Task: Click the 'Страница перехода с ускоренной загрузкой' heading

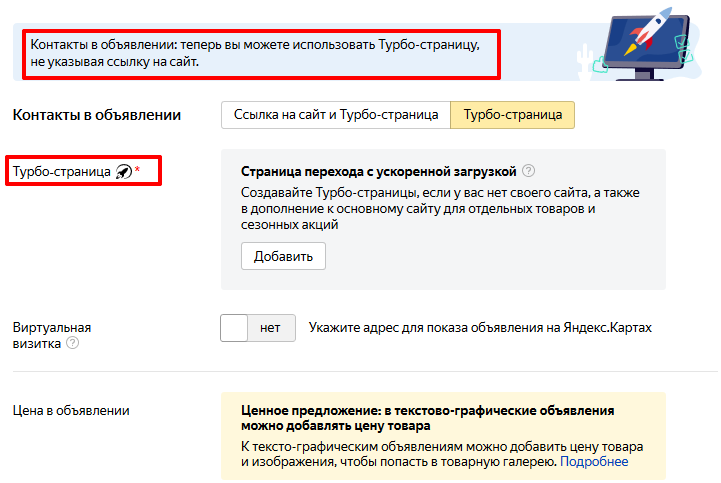Action: pos(378,172)
